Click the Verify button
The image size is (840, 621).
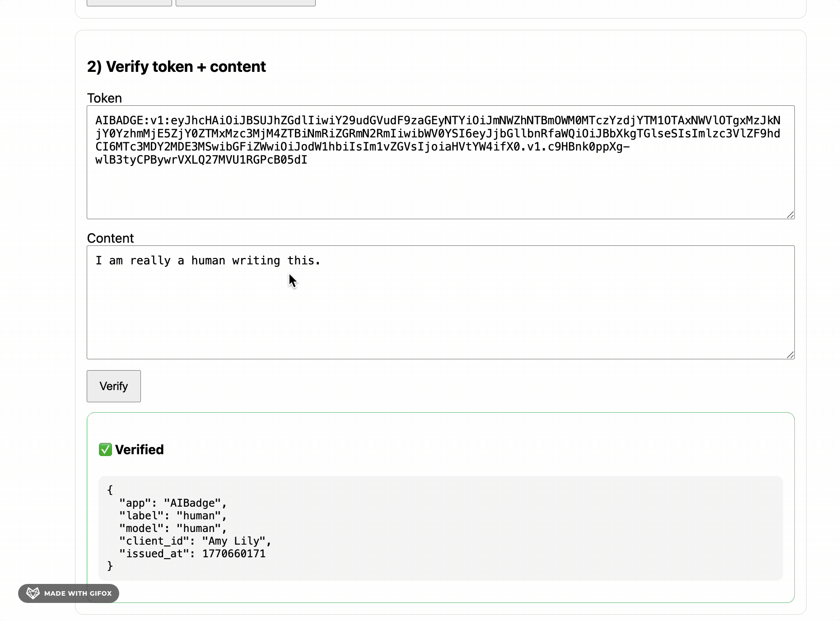click(114, 386)
